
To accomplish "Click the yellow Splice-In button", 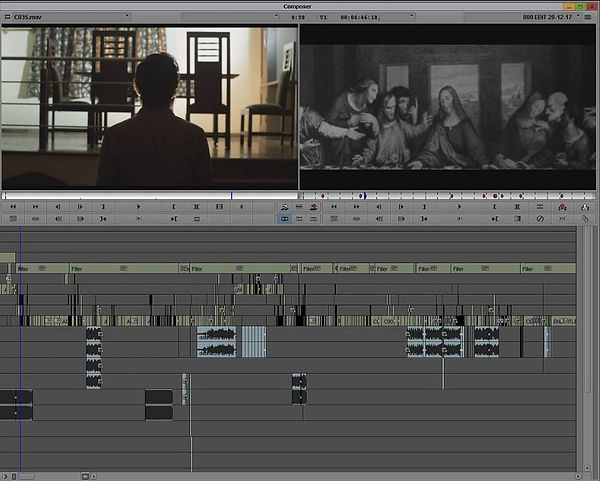I will click(284, 207).
